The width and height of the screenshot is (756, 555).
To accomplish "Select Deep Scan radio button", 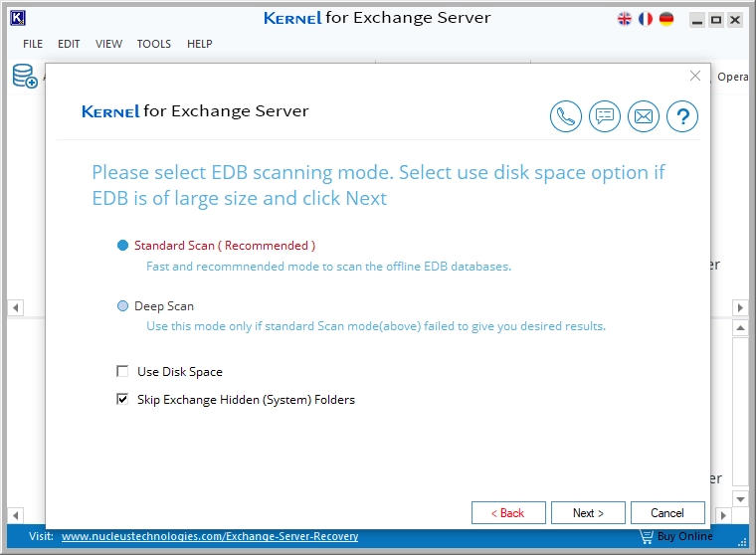I will [x=123, y=306].
